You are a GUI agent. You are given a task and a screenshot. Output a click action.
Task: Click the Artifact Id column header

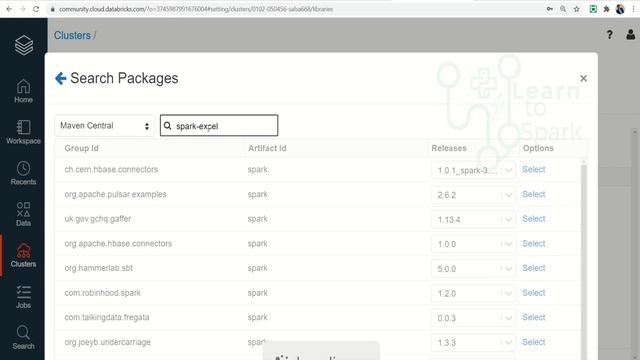tap(267, 148)
